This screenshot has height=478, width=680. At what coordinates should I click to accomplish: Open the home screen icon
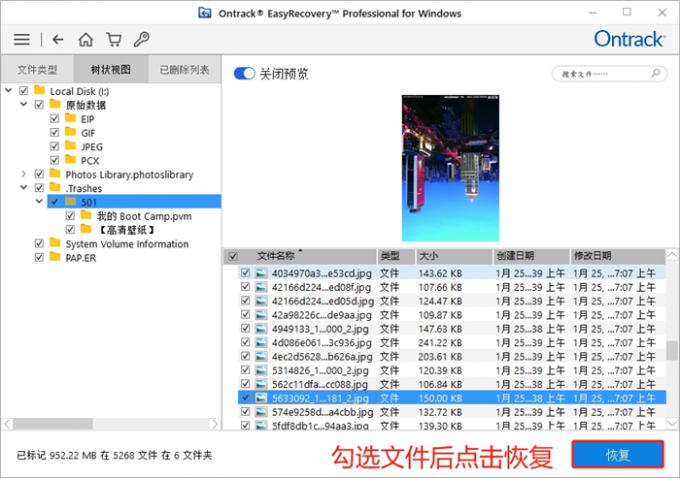85,39
